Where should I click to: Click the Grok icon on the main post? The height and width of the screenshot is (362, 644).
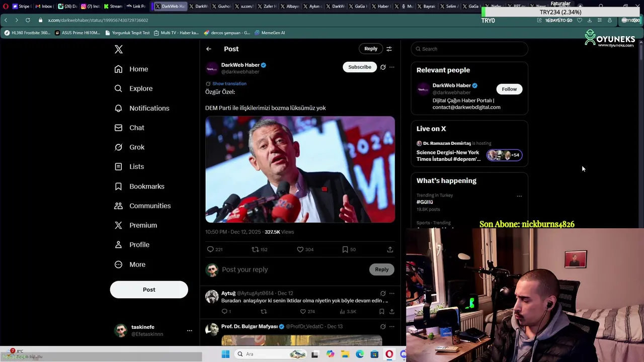(383, 67)
